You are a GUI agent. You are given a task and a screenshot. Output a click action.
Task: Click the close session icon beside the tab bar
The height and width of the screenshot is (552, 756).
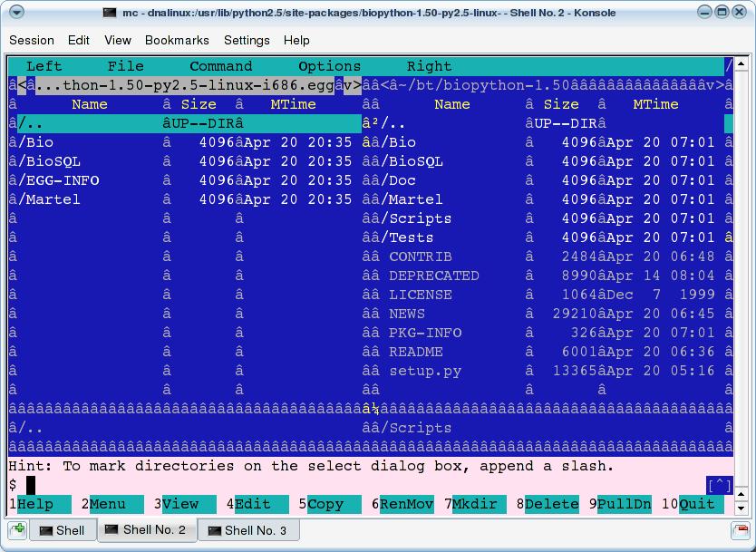[x=740, y=530]
